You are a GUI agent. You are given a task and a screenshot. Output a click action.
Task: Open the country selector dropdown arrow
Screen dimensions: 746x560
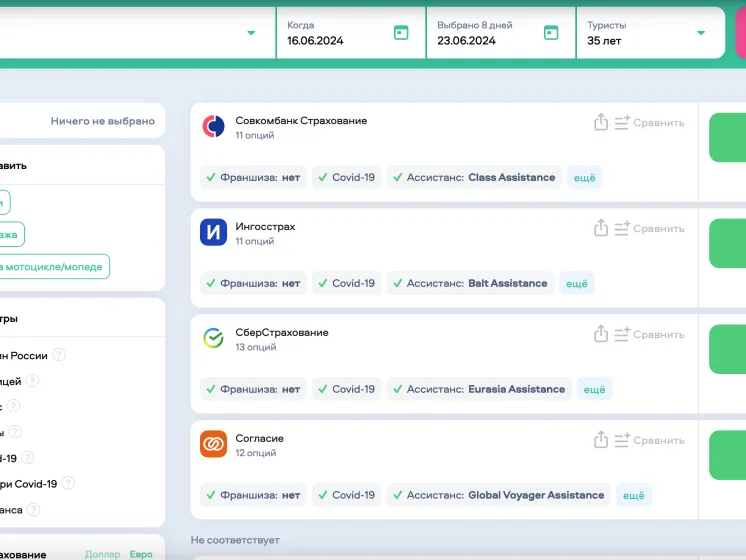click(251, 33)
